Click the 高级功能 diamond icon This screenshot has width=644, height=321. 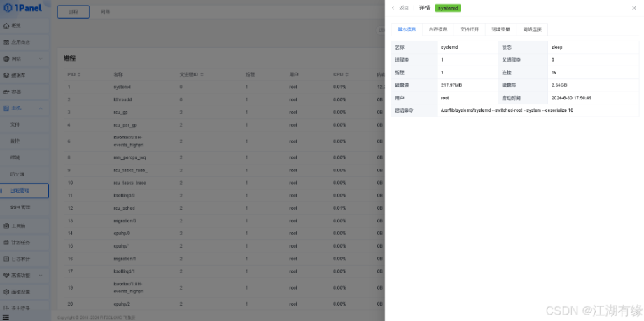tap(6, 276)
